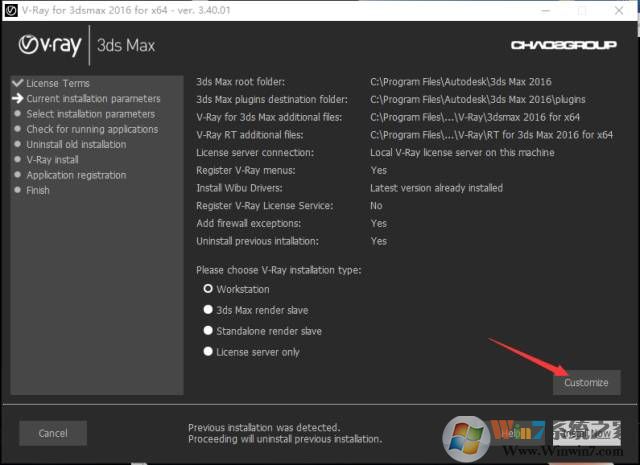This screenshot has height=465, width=640.
Task: Select Current installation parameters step
Action: tap(93, 99)
